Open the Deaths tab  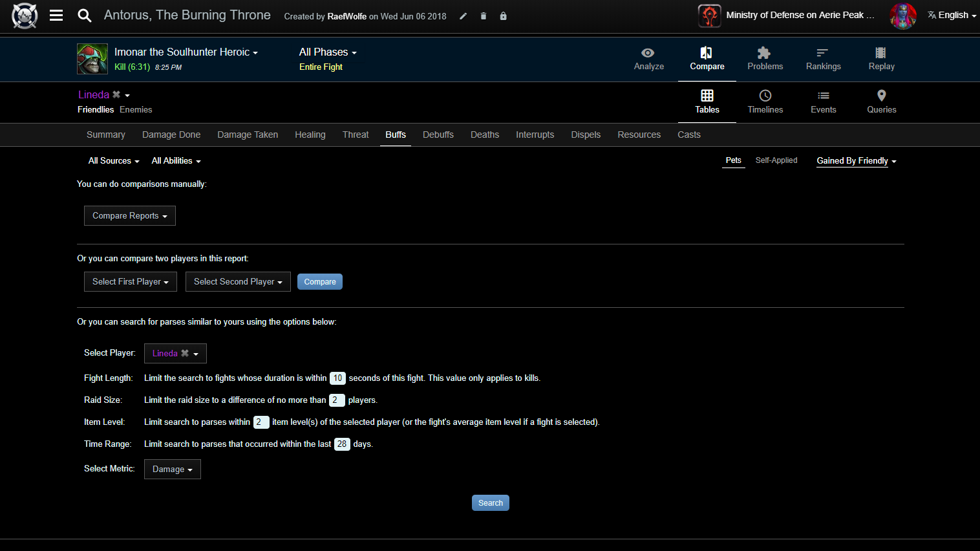coord(485,135)
